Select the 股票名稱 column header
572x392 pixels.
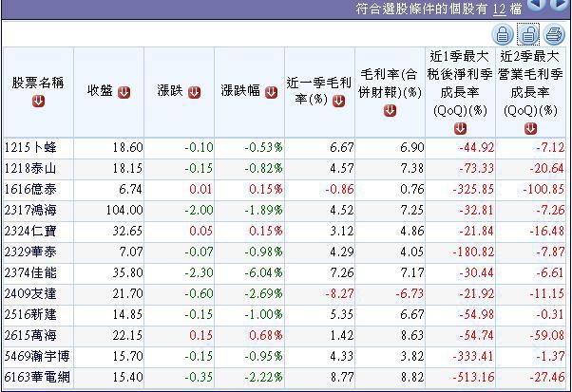38,92
